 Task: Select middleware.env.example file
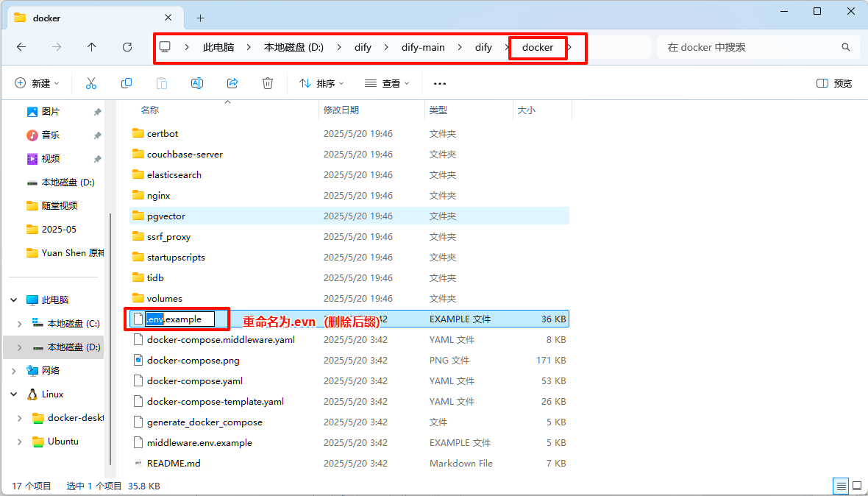click(349, 442)
